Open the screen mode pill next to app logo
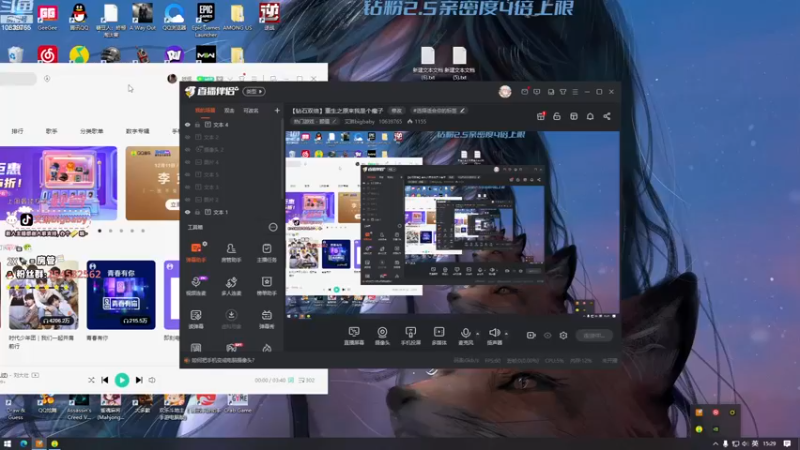Viewport: 800px width, 450px height. pyautogui.click(x=254, y=91)
